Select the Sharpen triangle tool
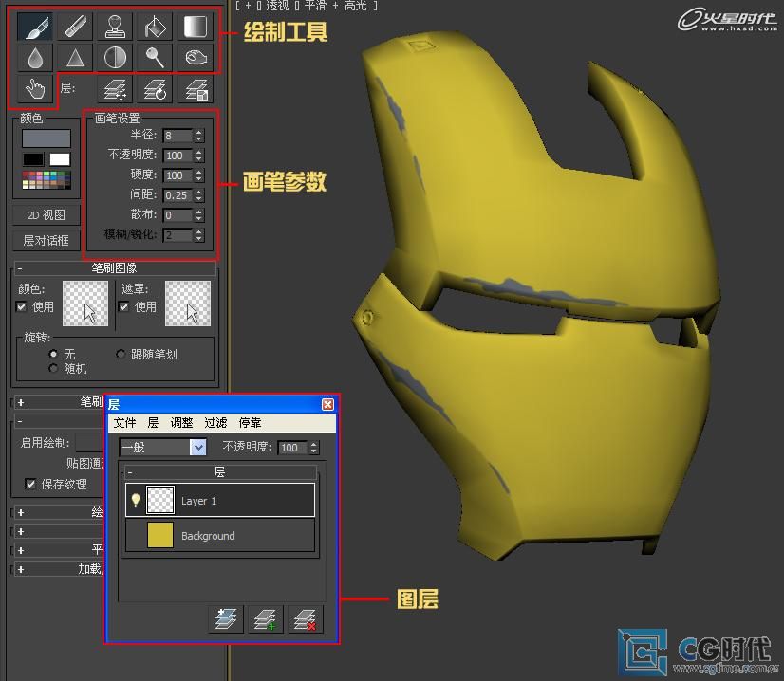This screenshot has height=681, width=784. (x=75, y=58)
